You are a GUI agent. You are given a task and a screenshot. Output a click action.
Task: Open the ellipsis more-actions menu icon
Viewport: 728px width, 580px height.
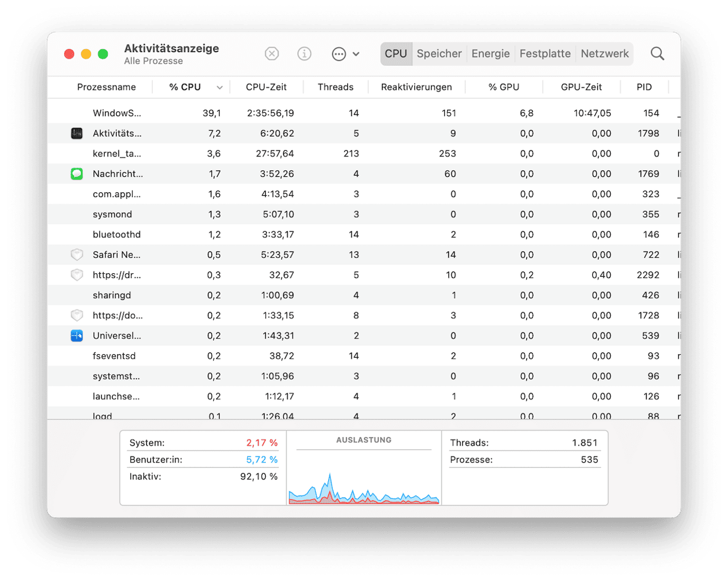click(x=339, y=54)
